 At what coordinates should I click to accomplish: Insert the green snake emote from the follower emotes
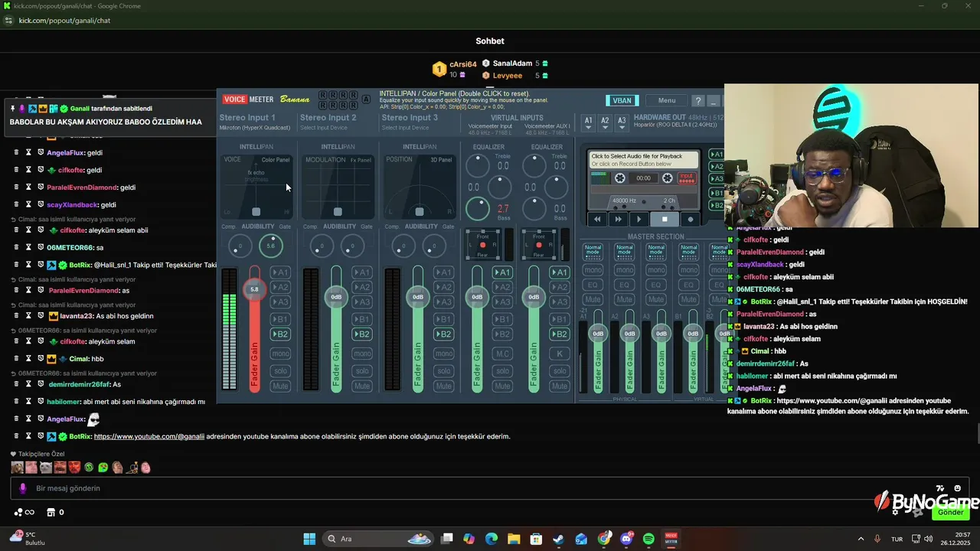tap(89, 468)
